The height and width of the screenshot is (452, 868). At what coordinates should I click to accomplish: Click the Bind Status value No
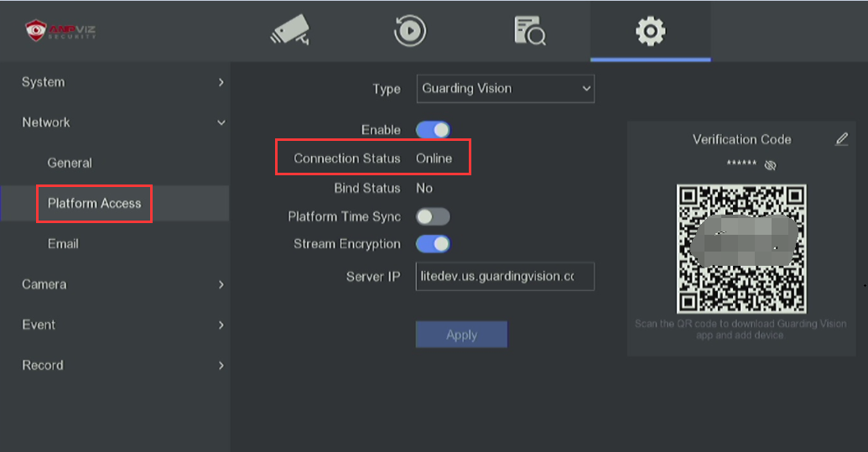(424, 188)
